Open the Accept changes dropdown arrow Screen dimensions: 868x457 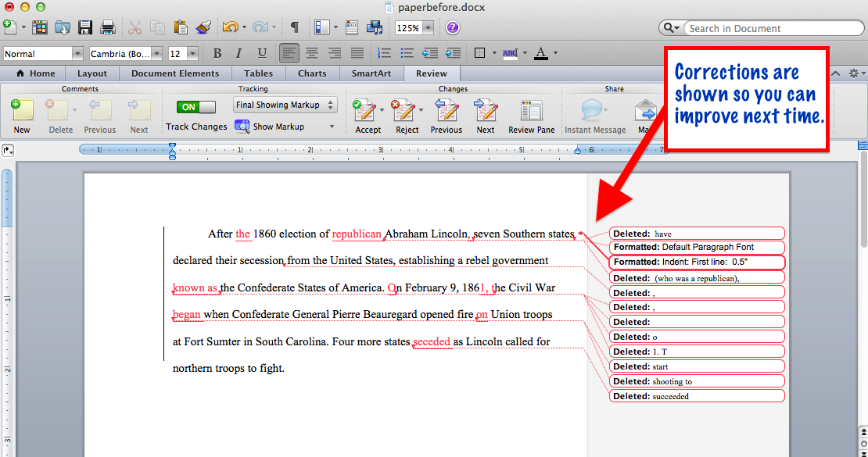[x=382, y=111]
